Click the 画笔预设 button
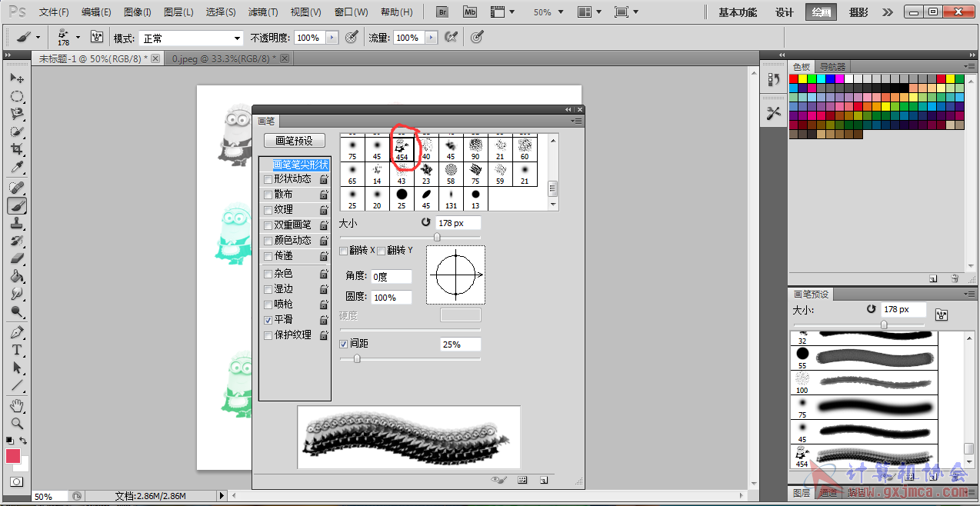Screen dimensions: 980x506 point(295,141)
